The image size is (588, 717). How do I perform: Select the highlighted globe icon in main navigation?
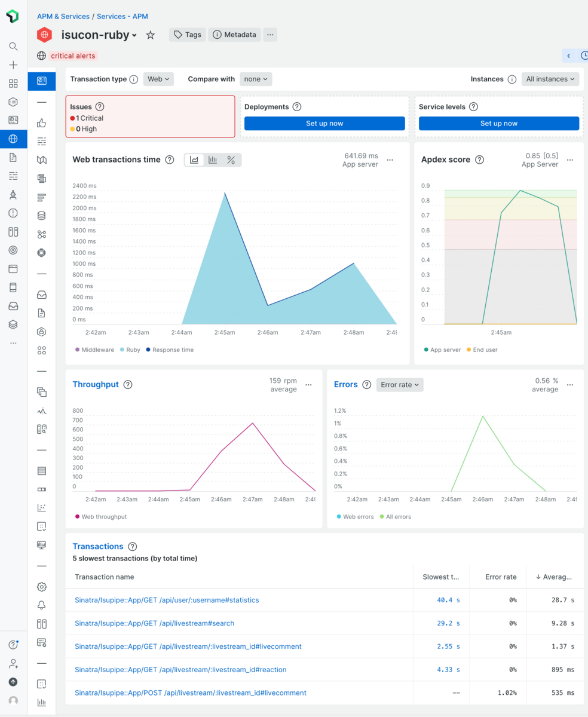coord(13,139)
